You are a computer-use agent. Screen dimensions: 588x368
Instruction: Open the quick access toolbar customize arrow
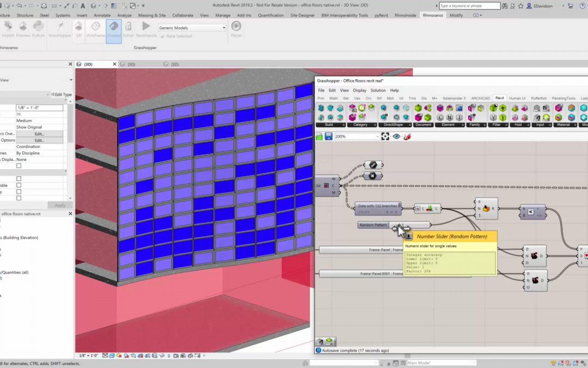[x=143, y=5]
